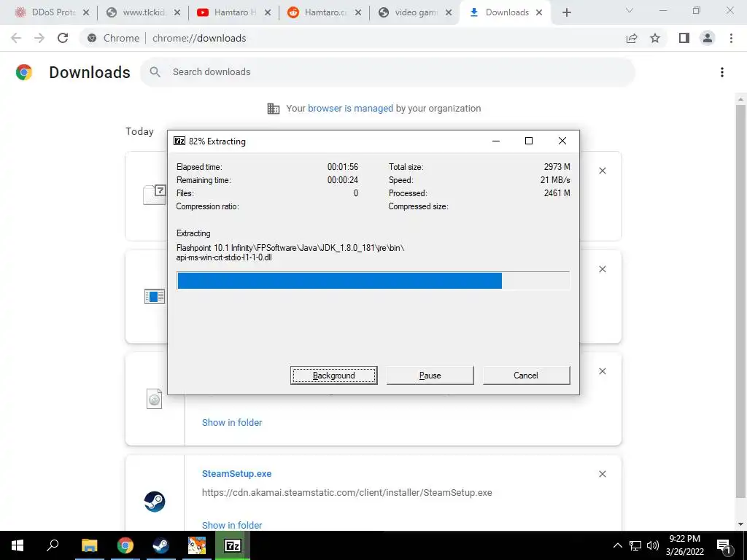Click the managed organization building icon

[x=273, y=109]
